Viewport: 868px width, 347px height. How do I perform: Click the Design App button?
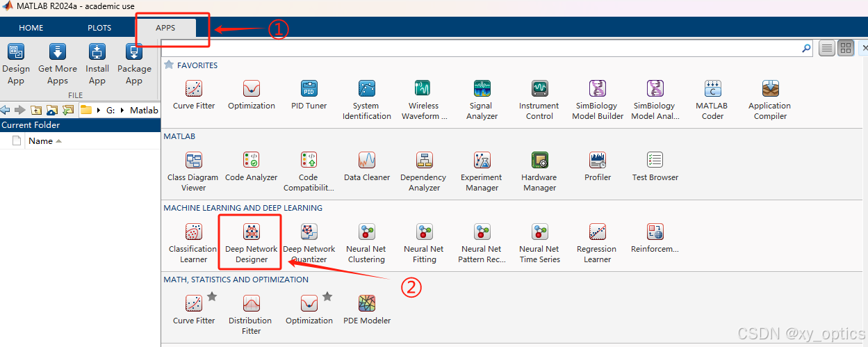pyautogui.click(x=15, y=65)
